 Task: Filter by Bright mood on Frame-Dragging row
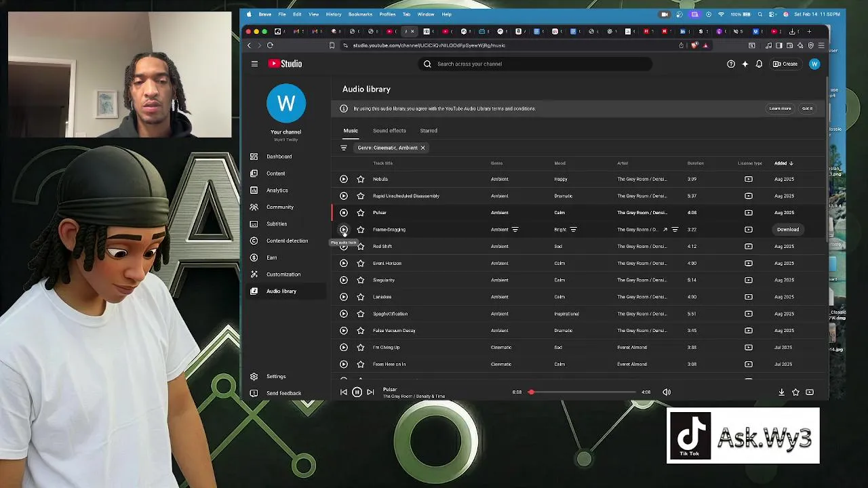pyautogui.click(x=573, y=230)
